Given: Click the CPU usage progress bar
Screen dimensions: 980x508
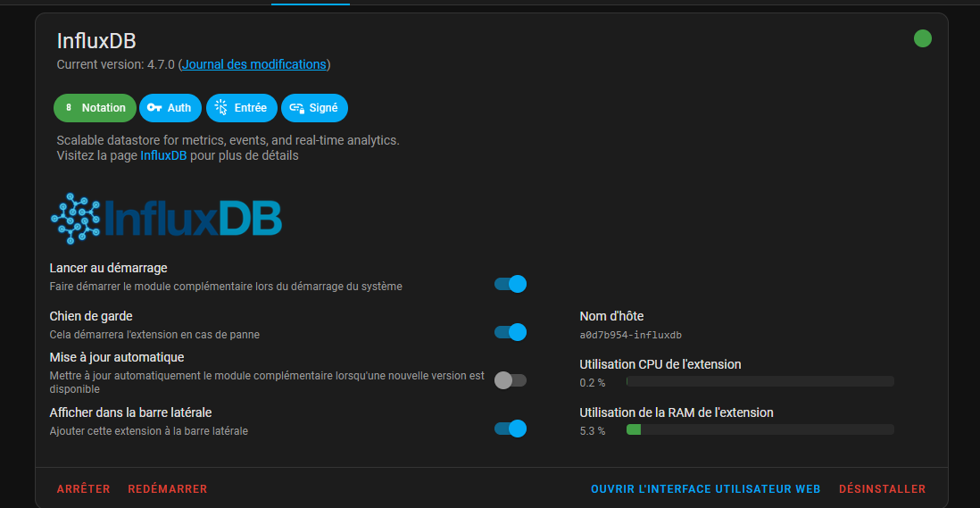Looking at the screenshot, I should (x=760, y=381).
